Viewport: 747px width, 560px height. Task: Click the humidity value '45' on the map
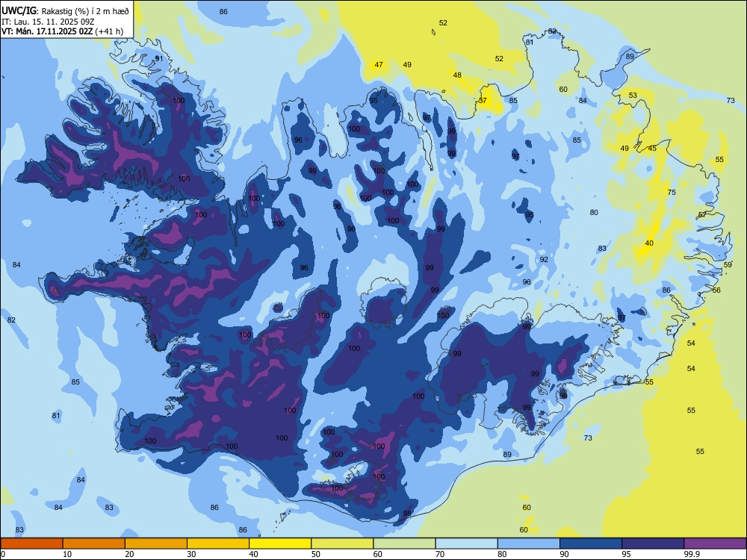(652, 149)
